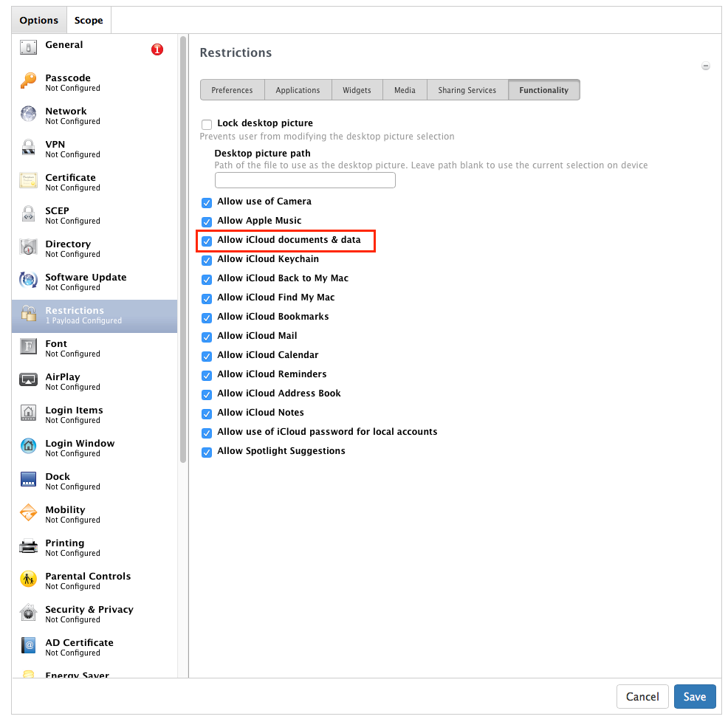
Task: Open the Parental Controls icon
Action: pyautogui.click(x=28, y=580)
